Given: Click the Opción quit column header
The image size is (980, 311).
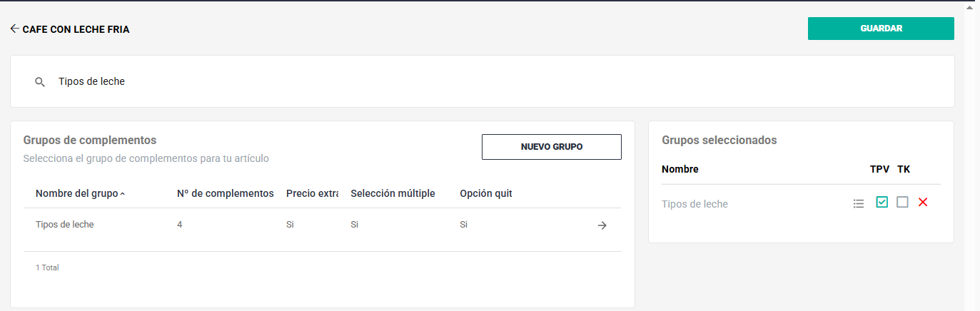Looking at the screenshot, I should click(x=485, y=193).
